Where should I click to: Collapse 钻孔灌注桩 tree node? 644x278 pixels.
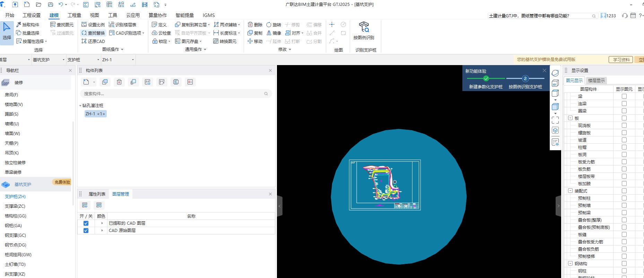[x=80, y=106]
